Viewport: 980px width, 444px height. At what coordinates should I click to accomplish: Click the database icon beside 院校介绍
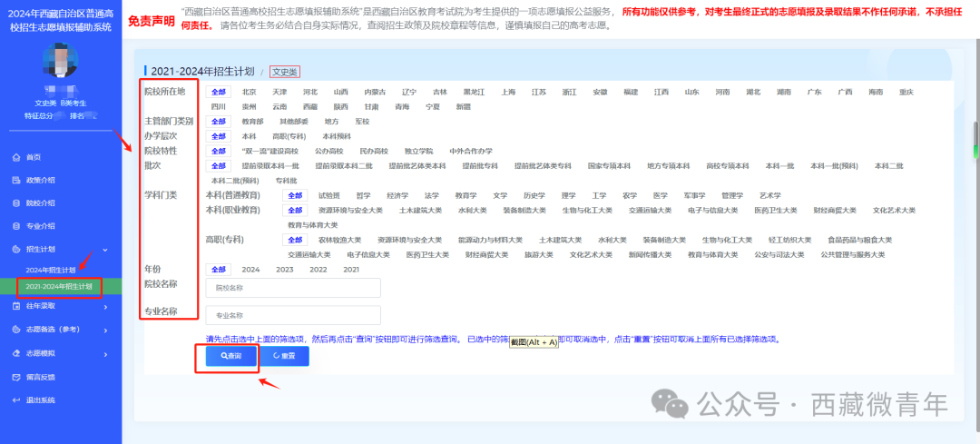coord(16,203)
